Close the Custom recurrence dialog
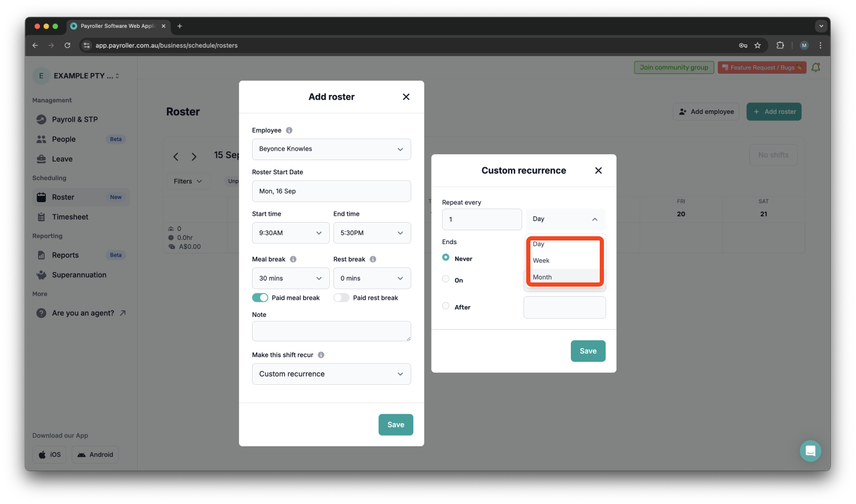The width and height of the screenshot is (856, 504). 598,171
